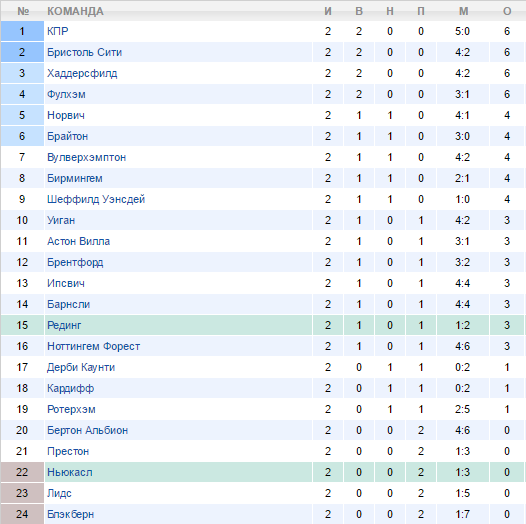Open the Астон Вилла team link

78,241
